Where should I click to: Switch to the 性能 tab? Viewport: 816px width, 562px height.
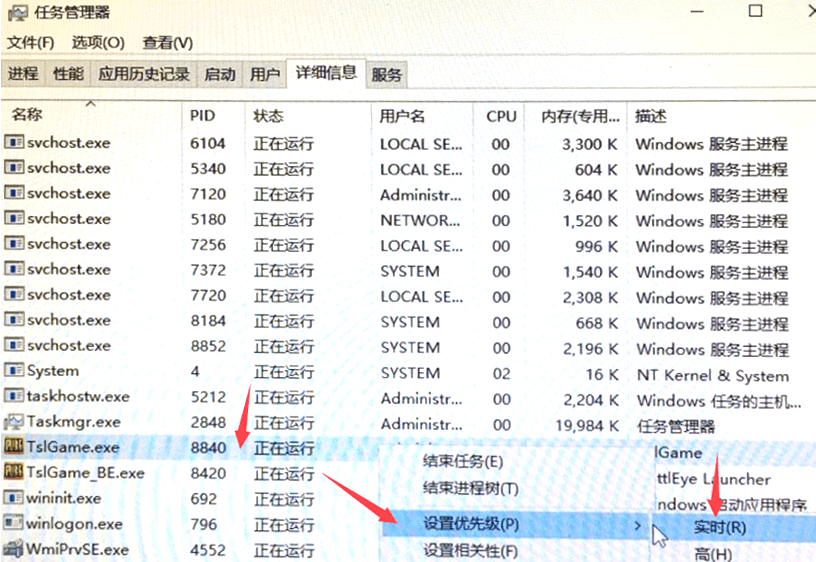68,74
